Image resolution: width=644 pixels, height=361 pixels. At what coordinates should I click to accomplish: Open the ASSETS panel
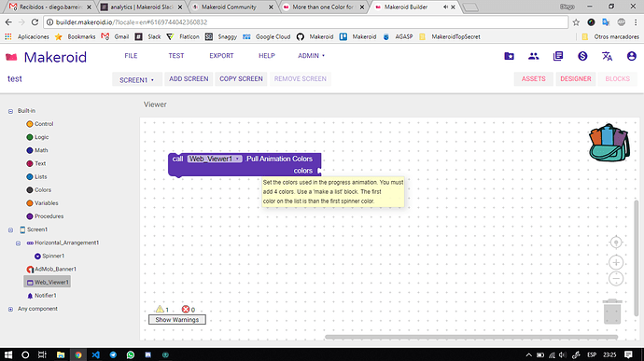[534, 79]
